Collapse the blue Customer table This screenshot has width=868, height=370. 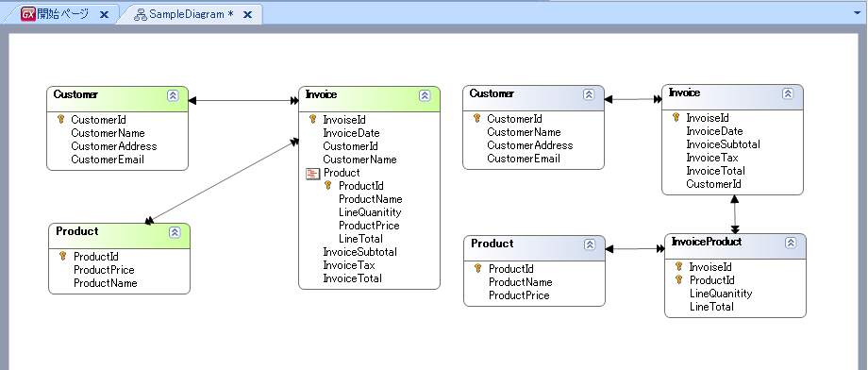click(x=589, y=94)
